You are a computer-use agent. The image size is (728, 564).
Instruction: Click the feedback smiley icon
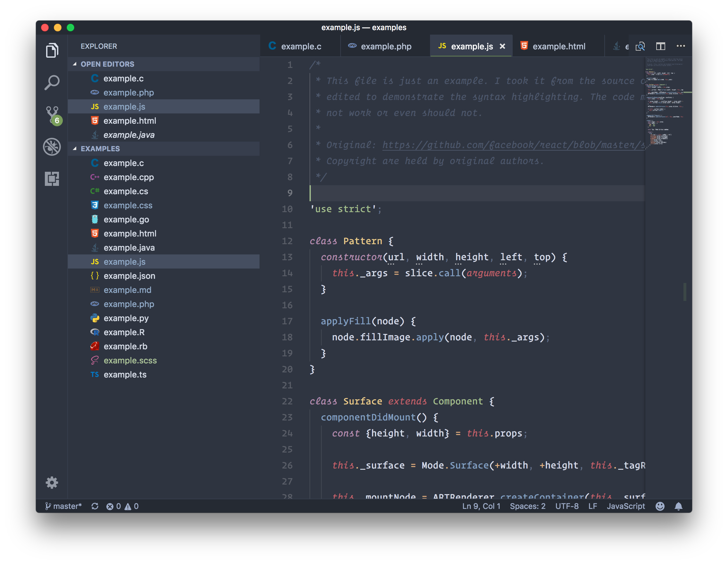click(660, 506)
